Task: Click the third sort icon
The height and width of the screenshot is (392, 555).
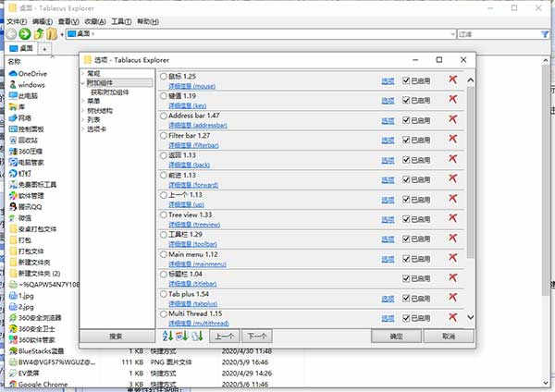Action: coord(198,336)
